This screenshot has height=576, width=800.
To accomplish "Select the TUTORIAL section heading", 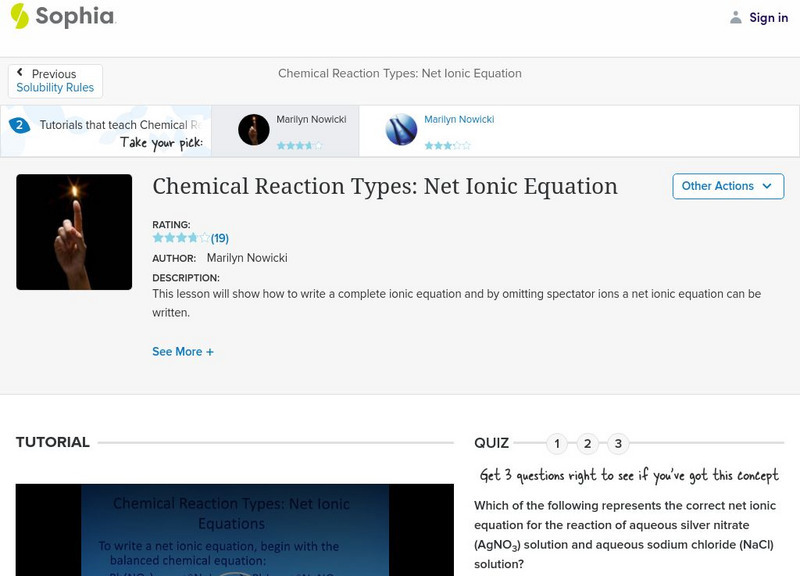I will (x=51, y=441).
